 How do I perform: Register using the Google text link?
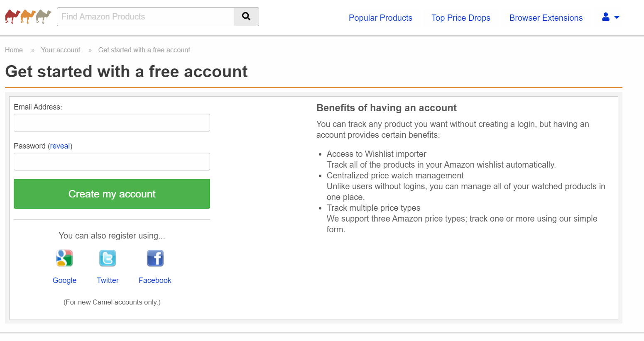pyautogui.click(x=64, y=280)
